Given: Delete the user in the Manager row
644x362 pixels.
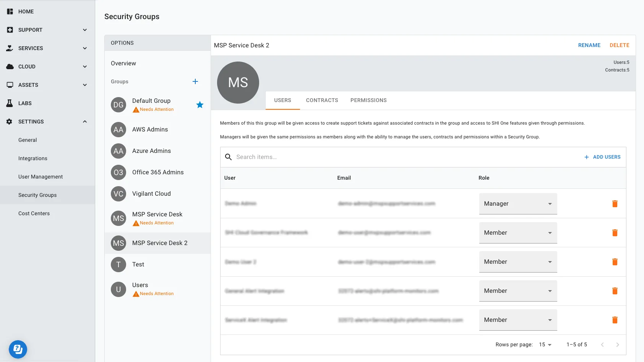Looking at the screenshot, I should tap(615, 204).
